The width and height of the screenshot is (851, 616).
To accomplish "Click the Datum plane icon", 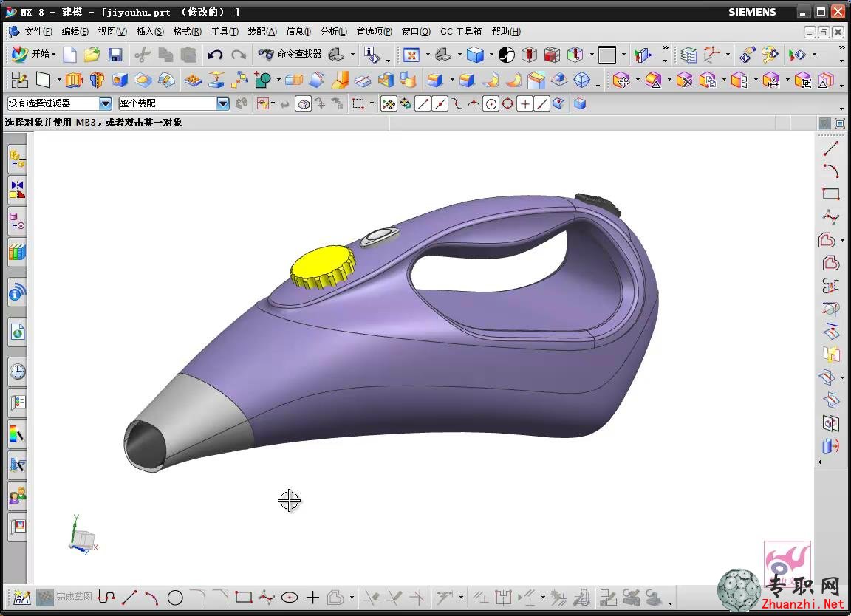I will [x=43, y=81].
